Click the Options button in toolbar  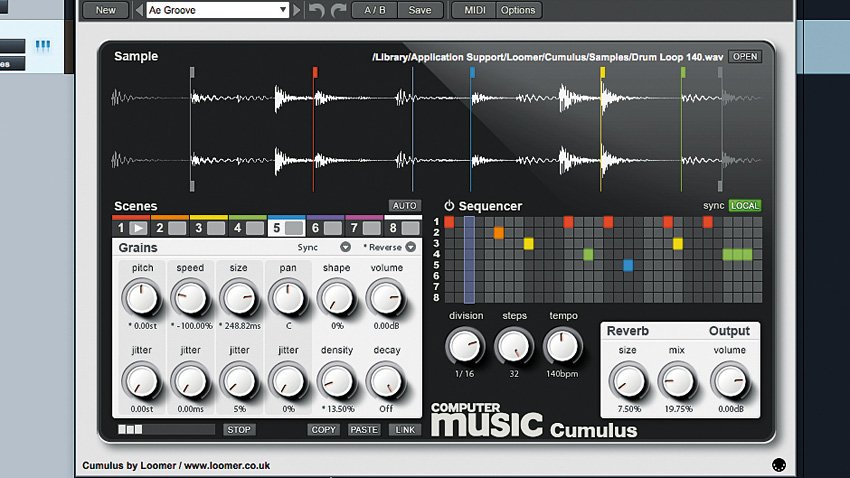click(518, 10)
